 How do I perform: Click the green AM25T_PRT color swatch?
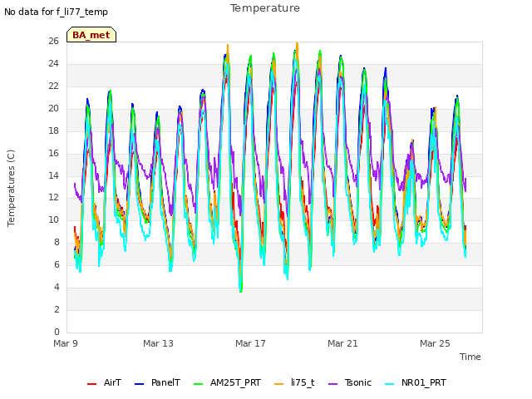(198, 384)
